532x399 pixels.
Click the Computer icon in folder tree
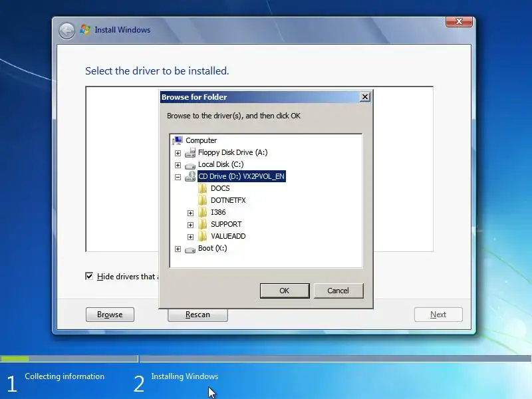tap(178, 140)
